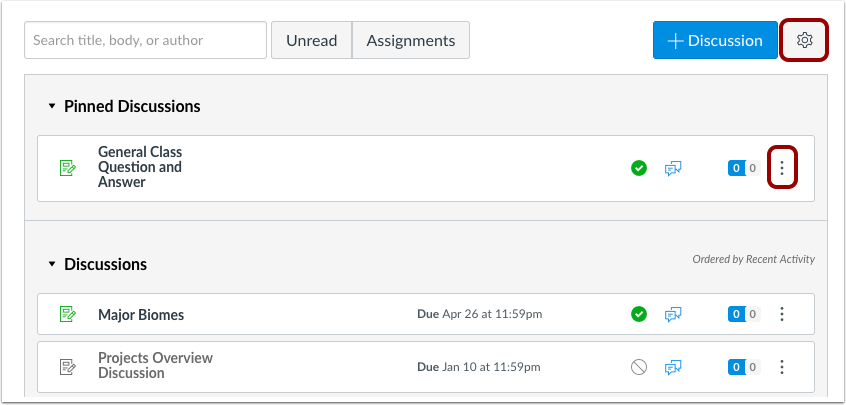Open the Major Biomes discussion
The height and width of the screenshot is (405, 846).
point(141,315)
